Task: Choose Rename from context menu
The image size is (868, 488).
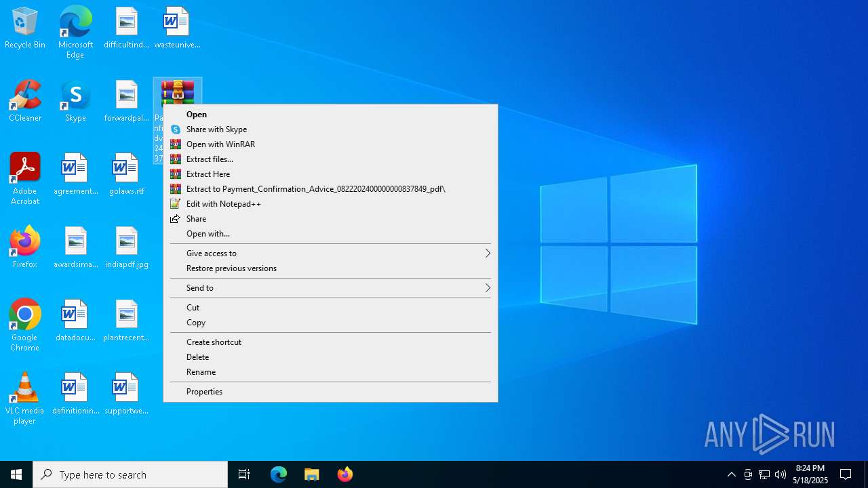Action: pyautogui.click(x=330, y=372)
